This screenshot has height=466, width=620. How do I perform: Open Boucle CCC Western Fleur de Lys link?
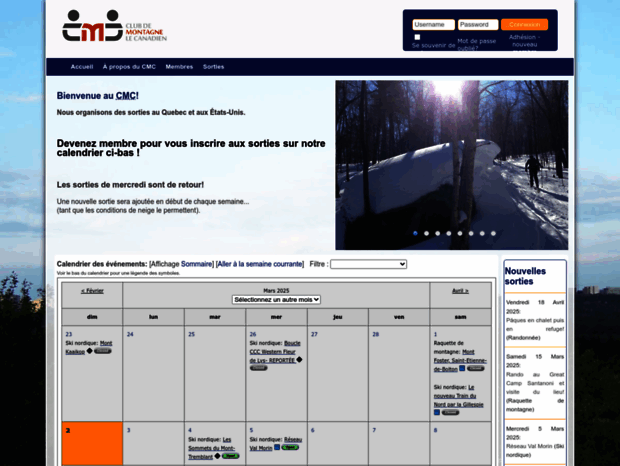[275, 352]
